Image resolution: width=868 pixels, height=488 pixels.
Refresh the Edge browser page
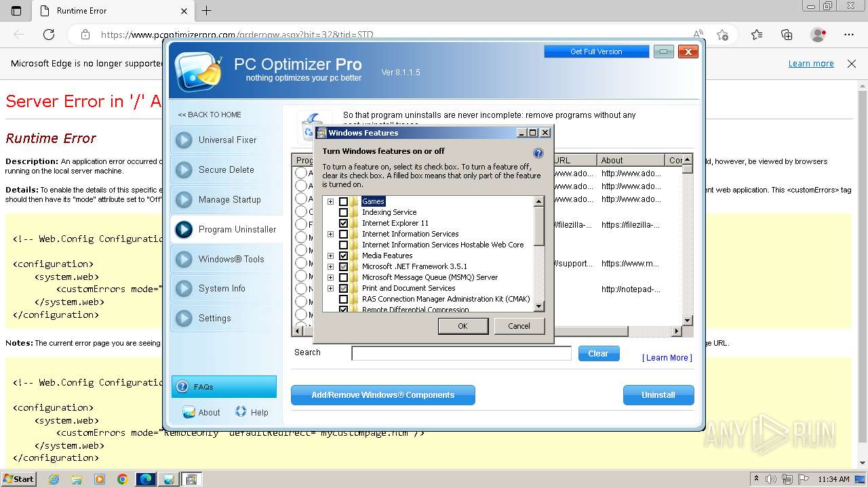click(49, 35)
